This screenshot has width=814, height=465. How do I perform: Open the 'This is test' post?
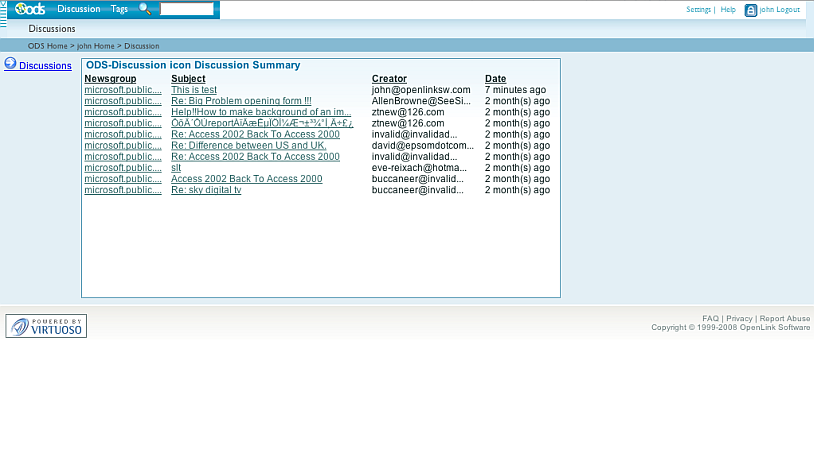point(194,90)
